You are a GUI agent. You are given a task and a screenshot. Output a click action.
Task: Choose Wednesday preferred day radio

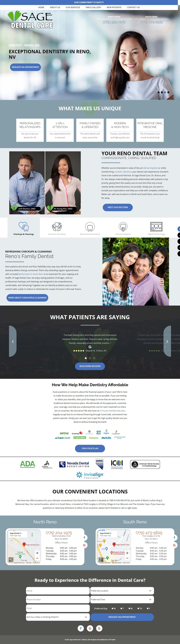[129, 609]
